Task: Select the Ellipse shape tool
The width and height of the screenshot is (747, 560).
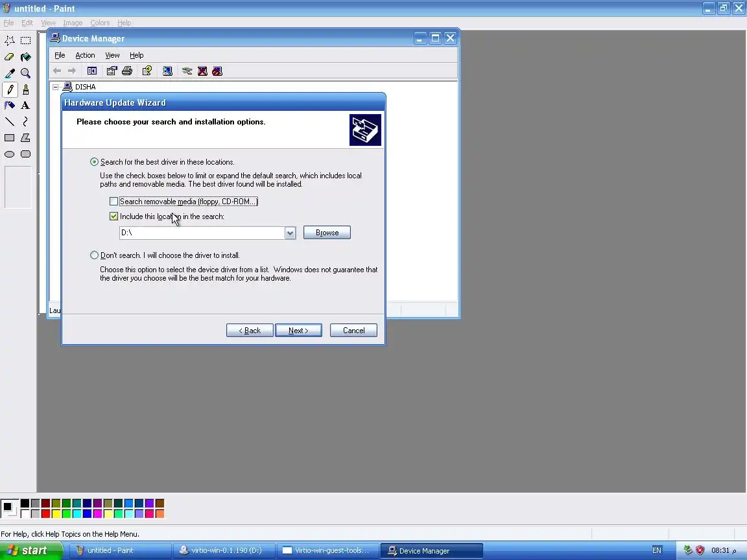Action: (x=10, y=154)
